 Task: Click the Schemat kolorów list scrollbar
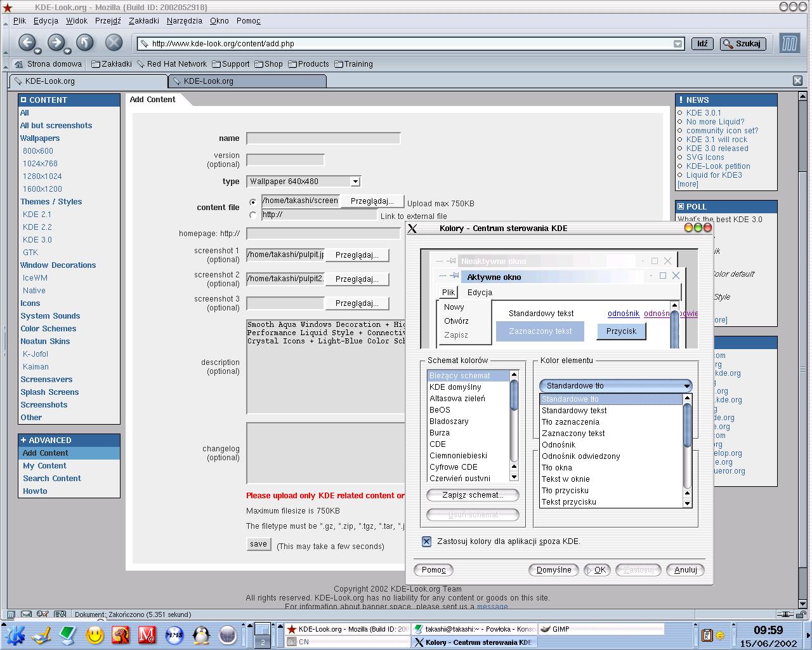pyautogui.click(x=514, y=426)
